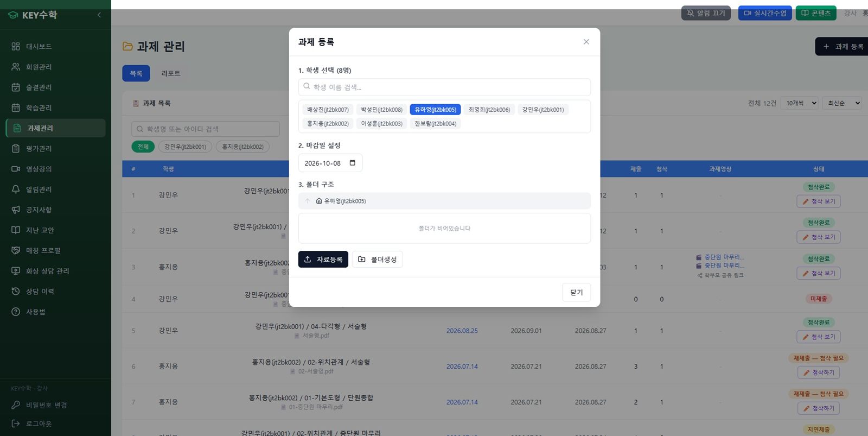The width and height of the screenshot is (868, 436).
Task: Click the 콘텐츠 button in top bar
Action: coord(816,13)
